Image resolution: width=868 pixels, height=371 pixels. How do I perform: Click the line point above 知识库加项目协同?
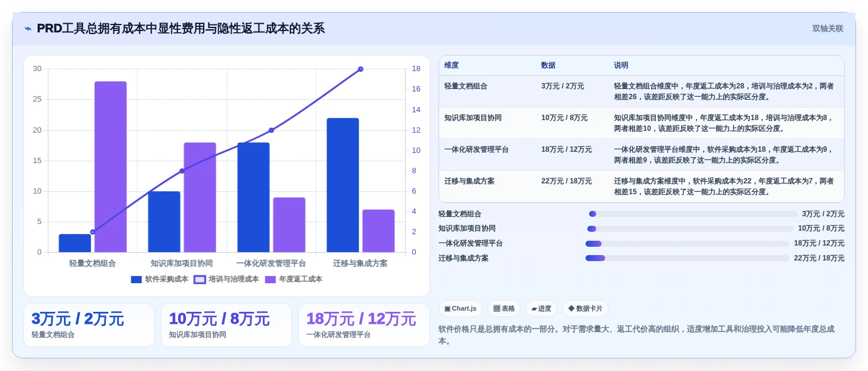coord(182,171)
